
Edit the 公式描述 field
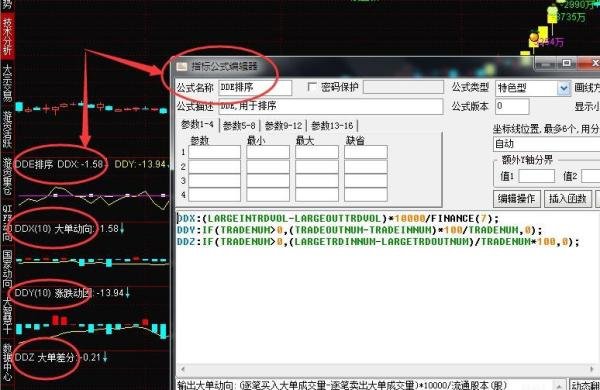(x=331, y=106)
